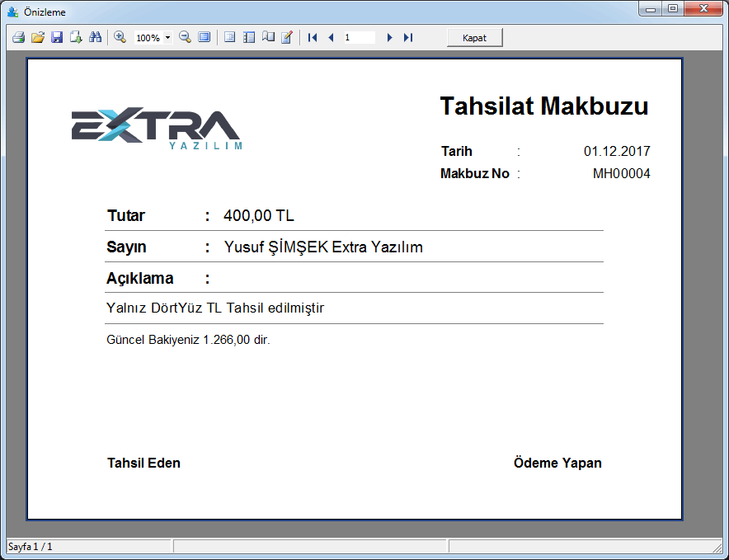
Task: Click the Sayın label
Action: 126,247
